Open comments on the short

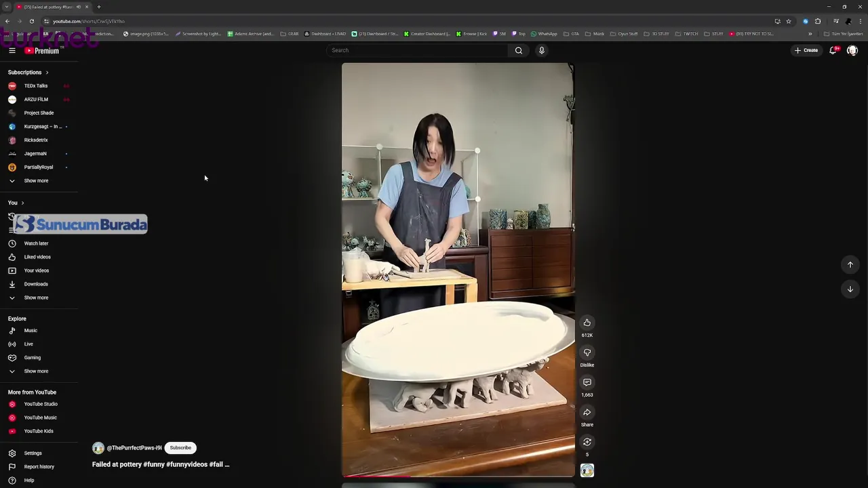(x=587, y=382)
